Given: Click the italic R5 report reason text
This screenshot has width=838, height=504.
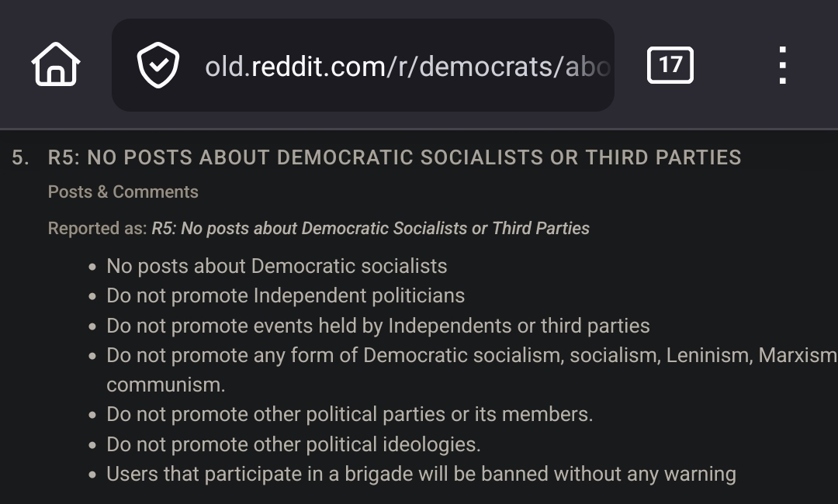Looking at the screenshot, I should point(370,229).
